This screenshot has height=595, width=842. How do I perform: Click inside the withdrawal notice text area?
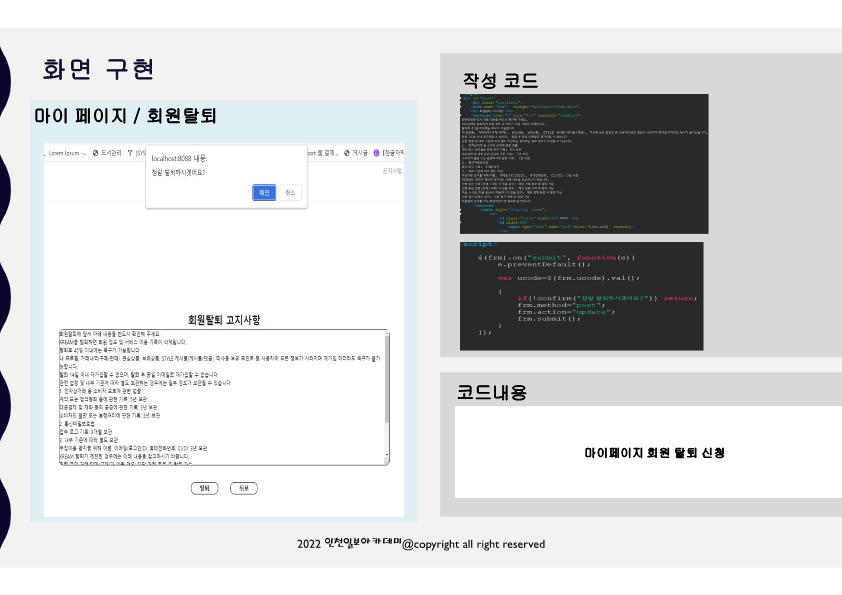tap(222, 397)
